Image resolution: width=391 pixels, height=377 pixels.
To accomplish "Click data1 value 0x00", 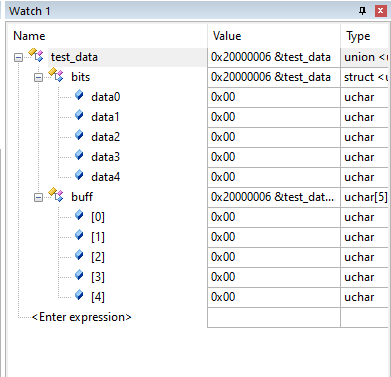I will pyautogui.click(x=274, y=117).
